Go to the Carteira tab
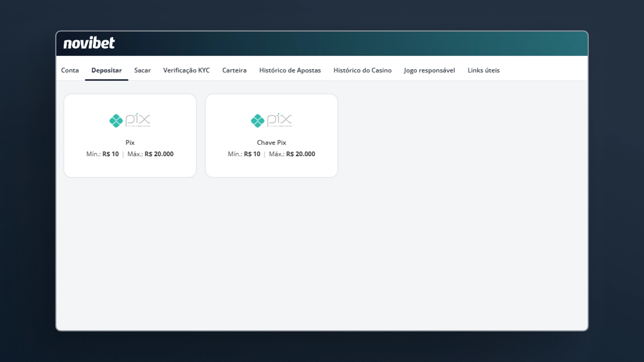Image resolution: width=644 pixels, height=362 pixels. [x=234, y=70]
